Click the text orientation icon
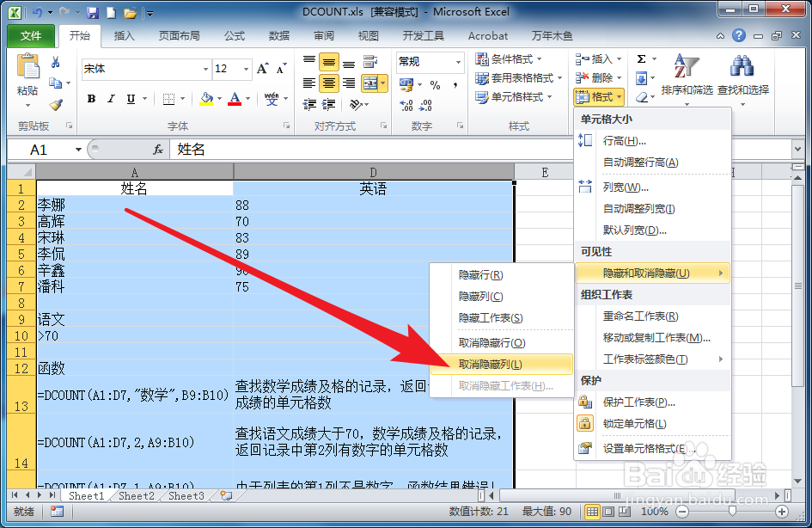 click(357, 104)
